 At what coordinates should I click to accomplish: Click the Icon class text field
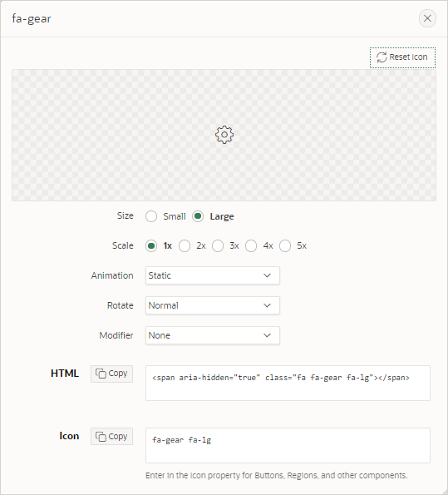(x=288, y=445)
